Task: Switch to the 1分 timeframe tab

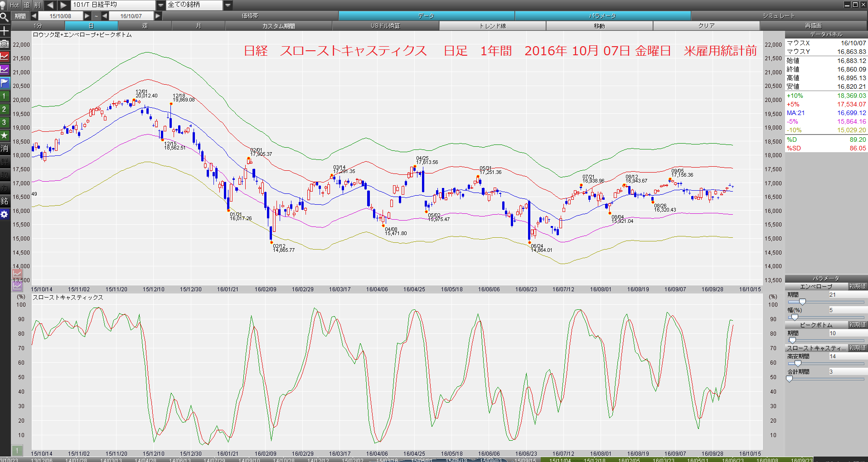Action: pyautogui.click(x=38, y=26)
